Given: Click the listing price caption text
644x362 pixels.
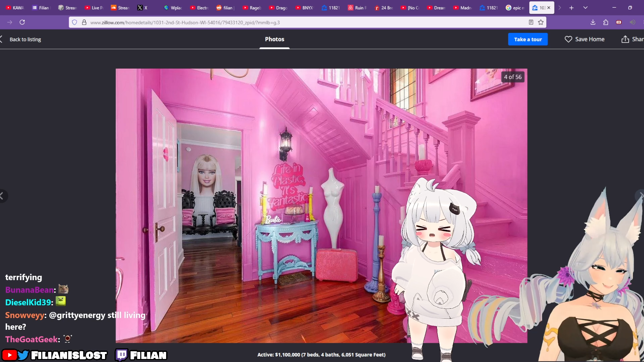Looking at the screenshot, I should point(321,355).
